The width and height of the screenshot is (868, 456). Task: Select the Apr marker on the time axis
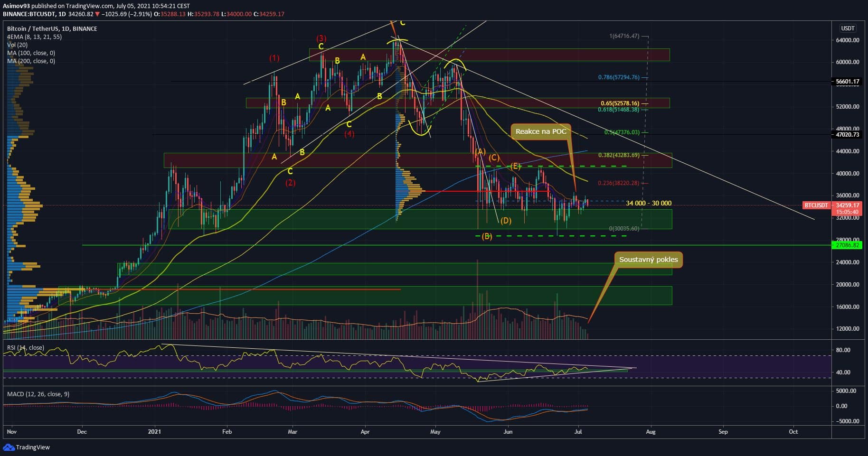coord(365,432)
